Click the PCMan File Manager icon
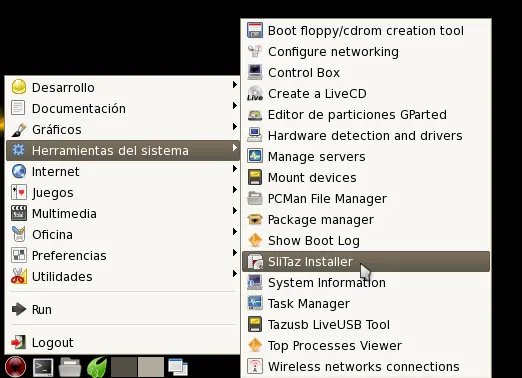The image size is (522, 378). [x=255, y=198]
